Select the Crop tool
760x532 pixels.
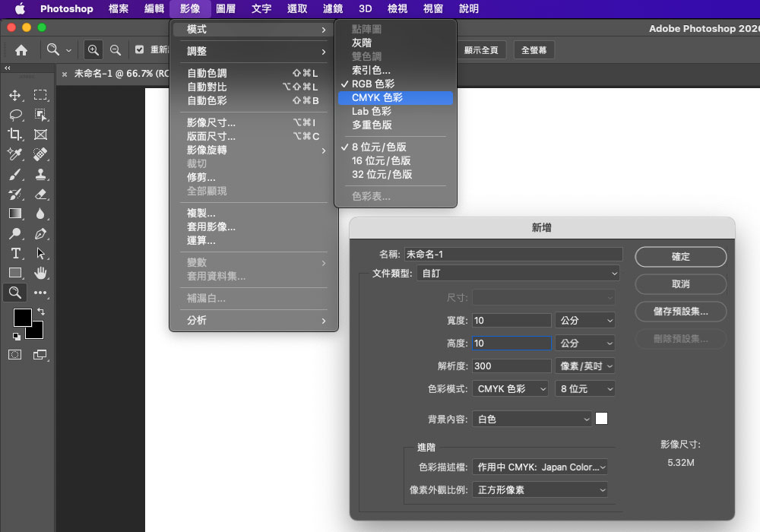[x=14, y=135]
